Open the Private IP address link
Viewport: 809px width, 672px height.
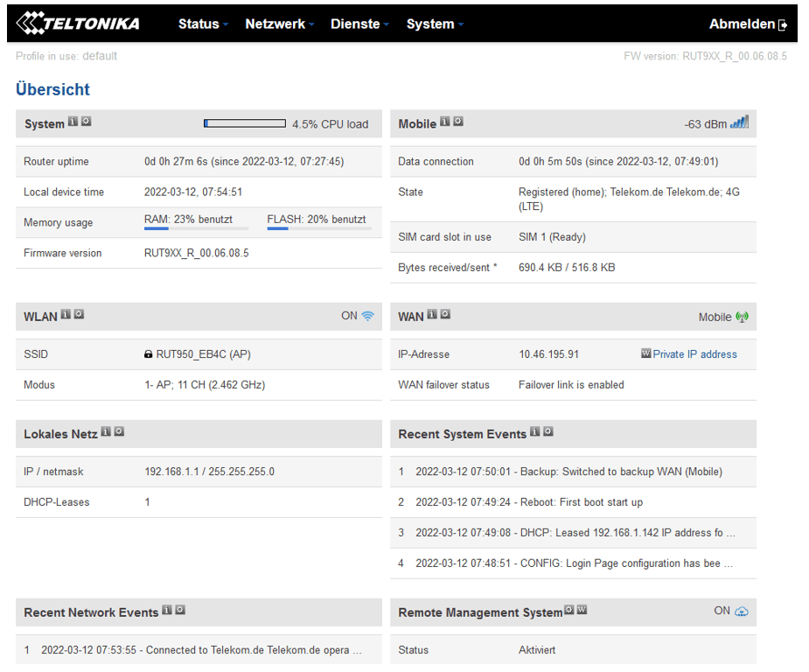pos(694,354)
